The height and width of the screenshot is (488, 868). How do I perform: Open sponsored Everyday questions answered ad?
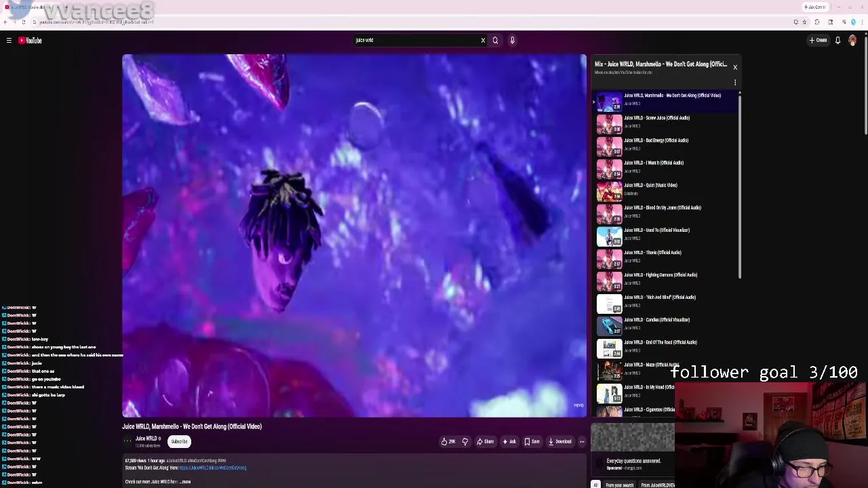(x=633, y=461)
